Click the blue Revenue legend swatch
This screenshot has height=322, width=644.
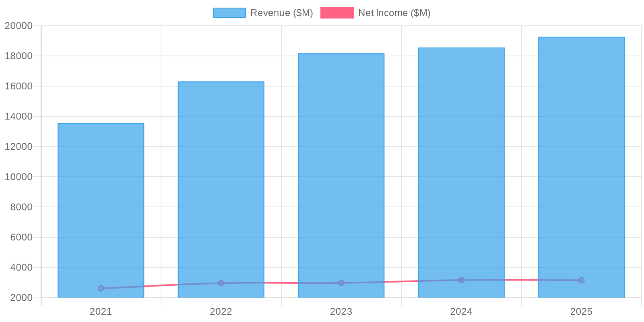[x=229, y=13]
